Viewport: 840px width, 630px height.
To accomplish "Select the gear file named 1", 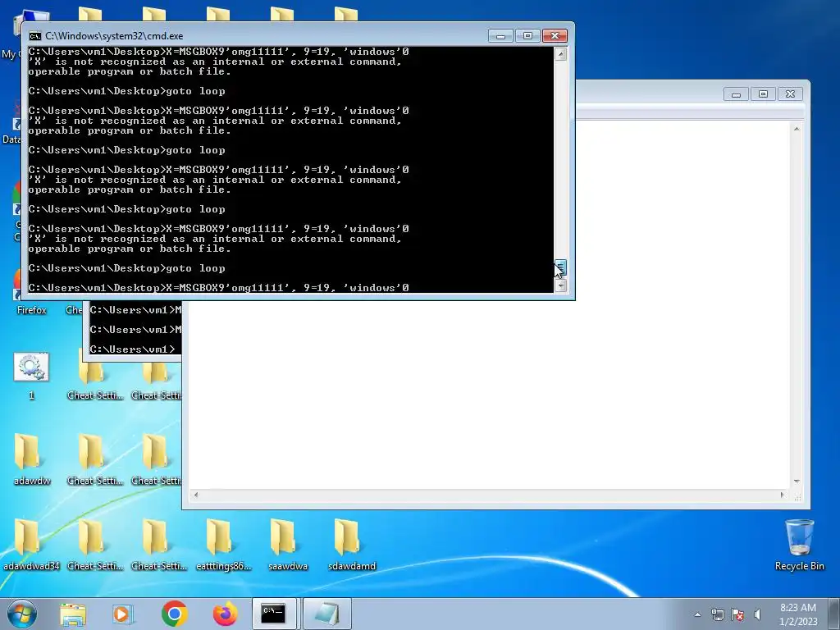I will pyautogui.click(x=31, y=376).
